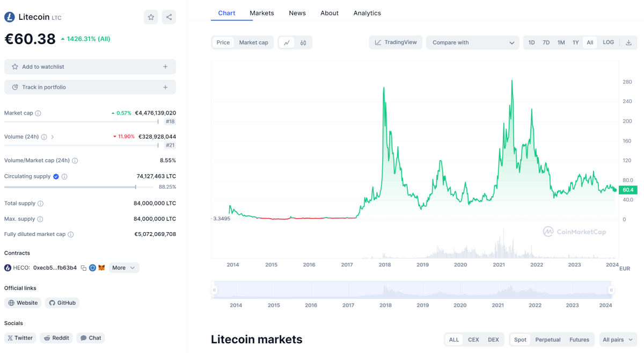Expand the Volume (24h) chevron
644x353 pixels.
[x=52, y=137]
